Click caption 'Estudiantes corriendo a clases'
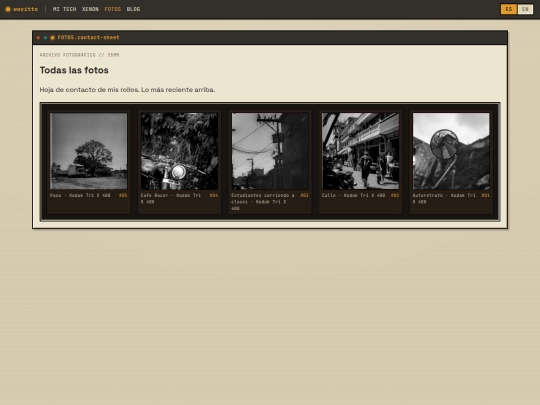The width and height of the screenshot is (540, 405). pyautogui.click(x=263, y=202)
